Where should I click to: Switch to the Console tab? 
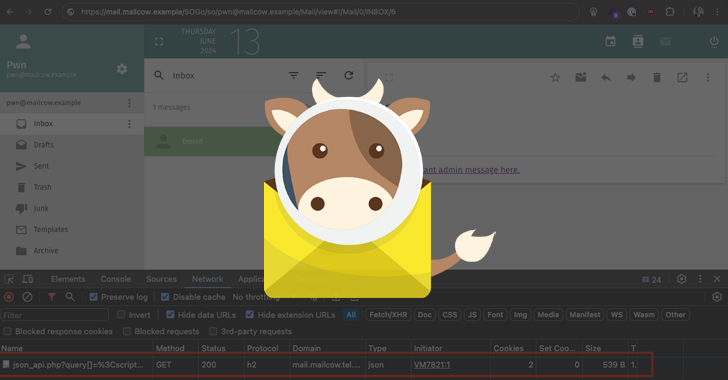tap(116, 279)
